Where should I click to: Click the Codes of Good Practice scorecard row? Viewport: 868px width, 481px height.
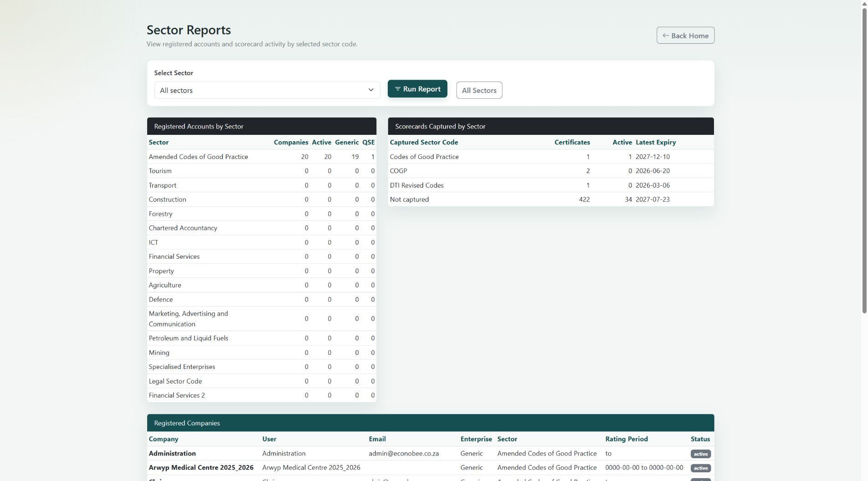tap(551, 157)
